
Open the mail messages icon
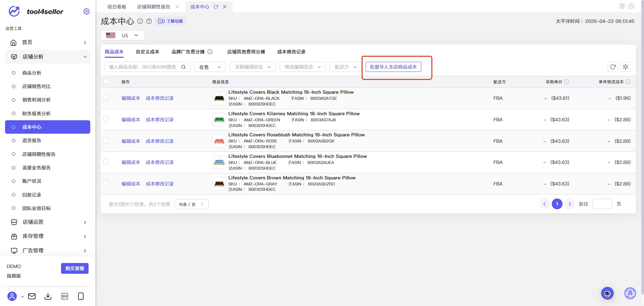[x=32, y=296]
